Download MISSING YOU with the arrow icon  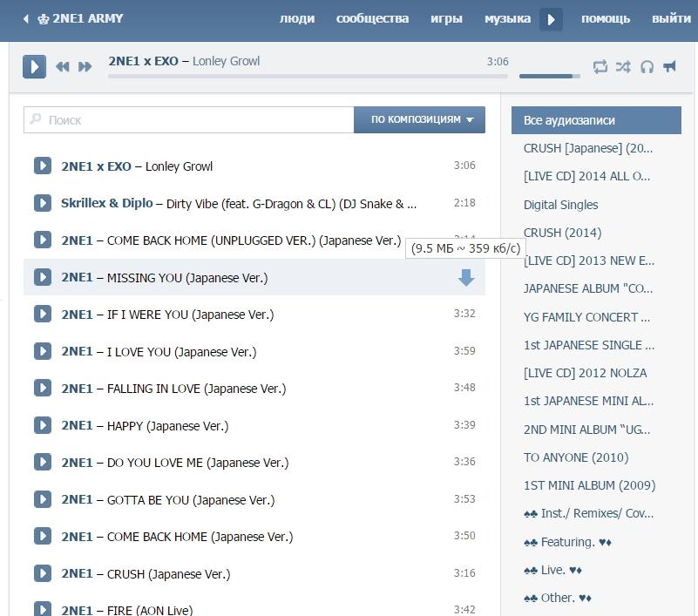(466, 277)
